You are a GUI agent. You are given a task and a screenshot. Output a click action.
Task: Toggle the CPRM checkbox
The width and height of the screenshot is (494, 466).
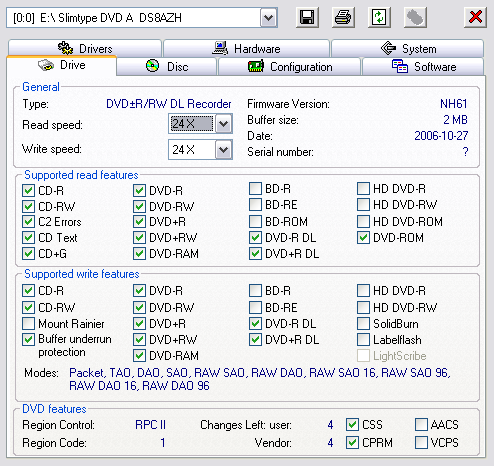pos(352,443)
